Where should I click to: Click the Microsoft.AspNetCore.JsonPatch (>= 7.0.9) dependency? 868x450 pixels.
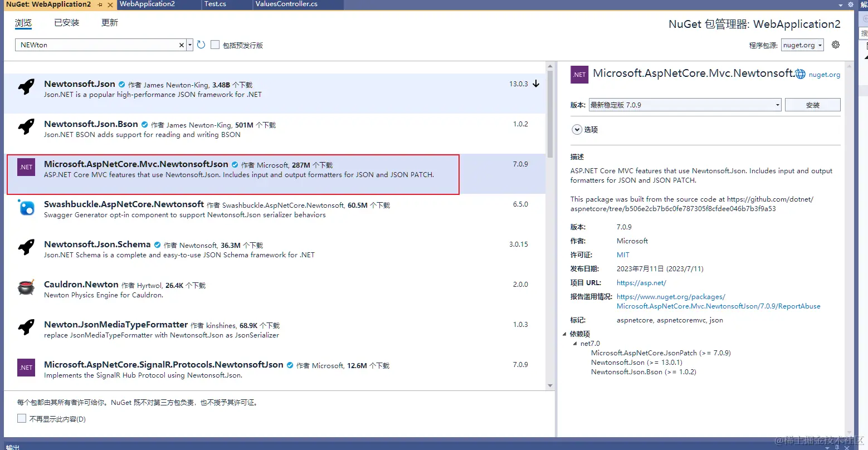[x=661, y=353]
